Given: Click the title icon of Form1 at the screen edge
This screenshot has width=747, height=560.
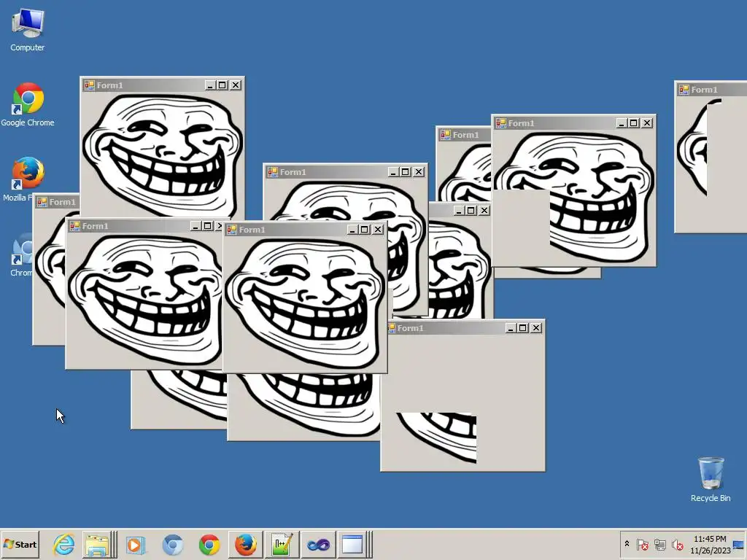Looking at the screenshot, I should pyautogui.click(x=684, y=90).
